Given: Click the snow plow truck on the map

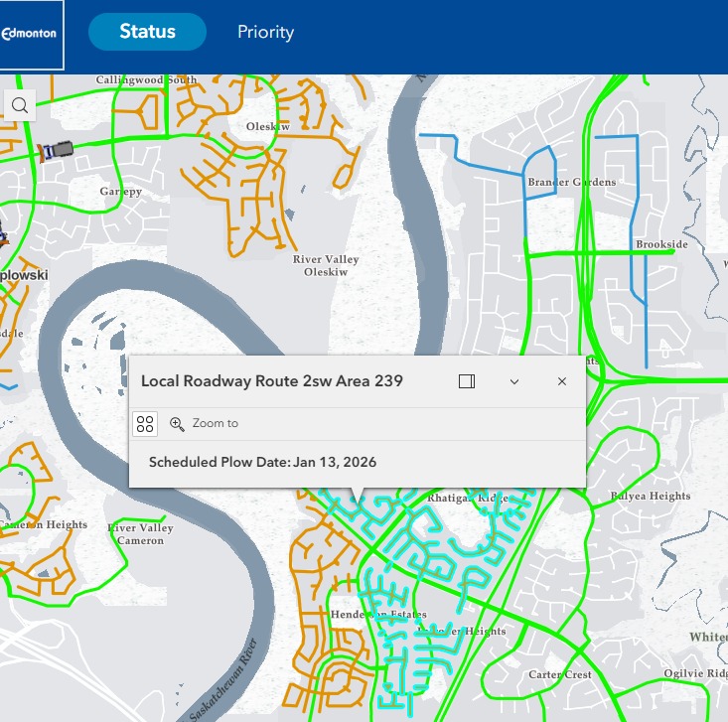Looking at the screenshot, I should tap(56, 151).
